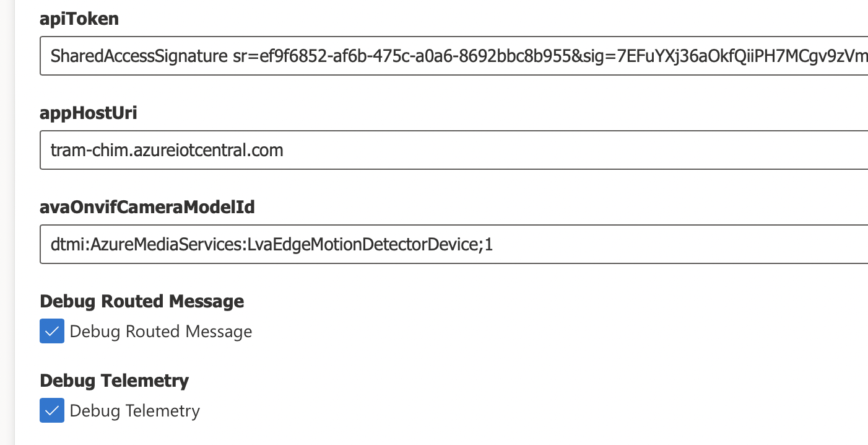This screenshot has height=445, width=868.
Task: Click the SharedAccessSignature token value
Action: 371,56
